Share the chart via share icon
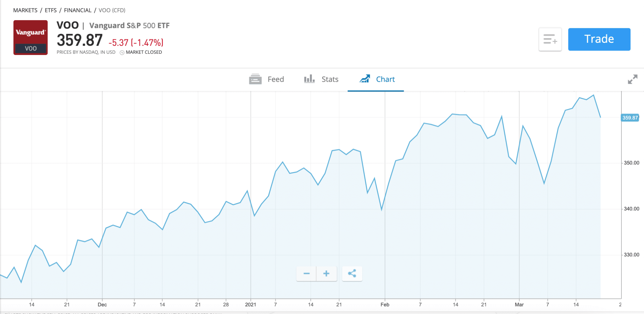Screen dimensions: 644x314 (352, 274)
